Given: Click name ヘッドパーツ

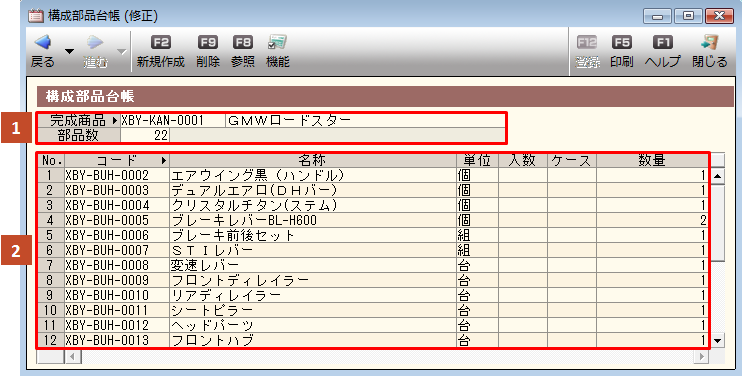Looking at the screenshot, I should [212, 325].
